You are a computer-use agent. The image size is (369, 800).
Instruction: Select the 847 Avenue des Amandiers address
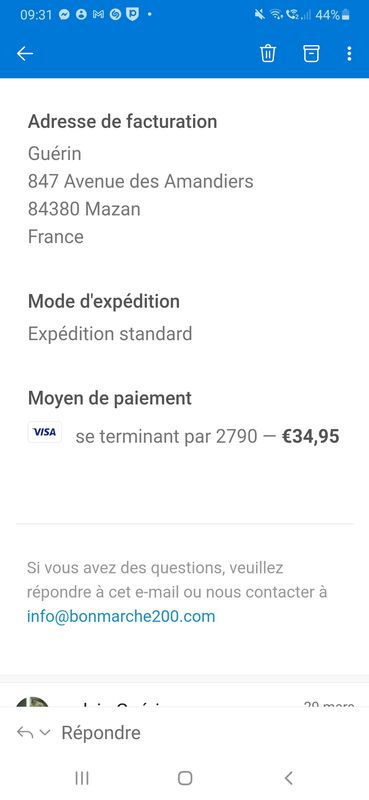click(x=140, y=181)
